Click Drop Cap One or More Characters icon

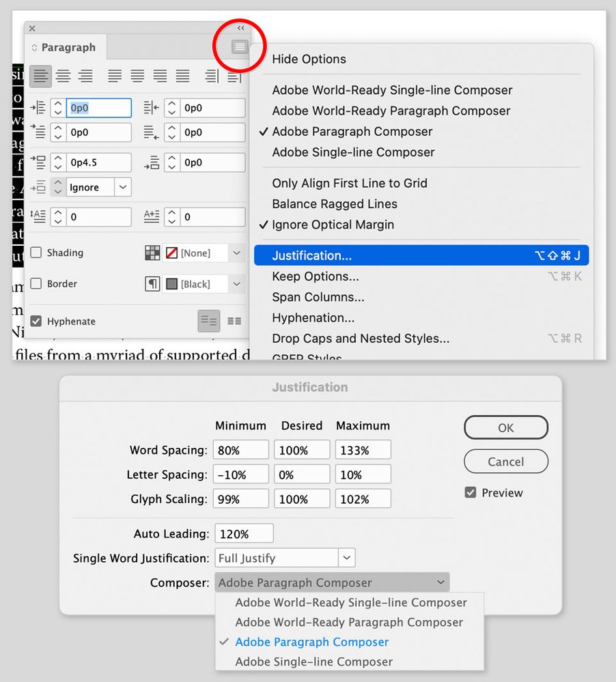[x=152, y=216]
